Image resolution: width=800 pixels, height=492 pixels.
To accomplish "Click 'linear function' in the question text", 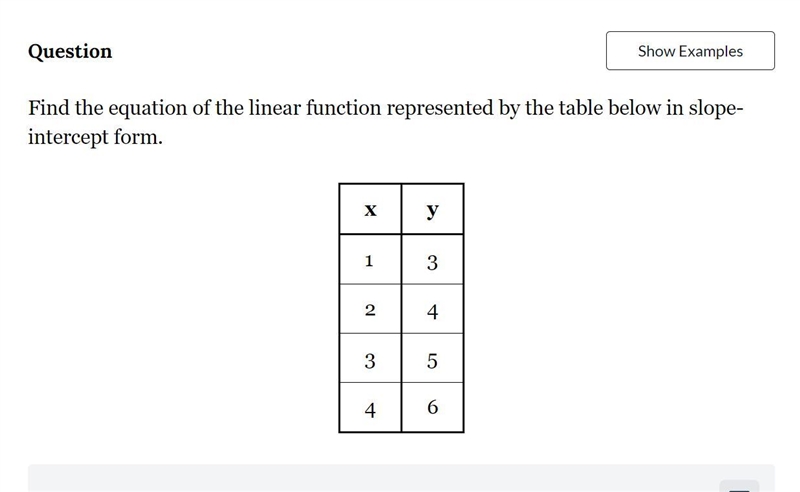I will point(315,108).
